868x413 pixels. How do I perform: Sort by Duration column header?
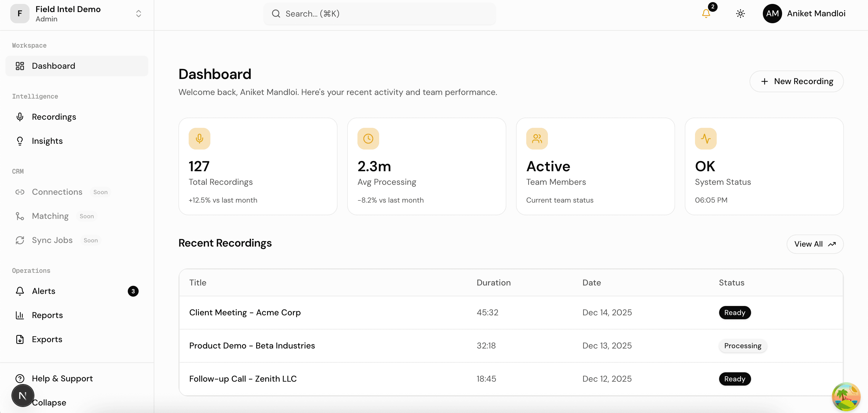coord(494,282)
